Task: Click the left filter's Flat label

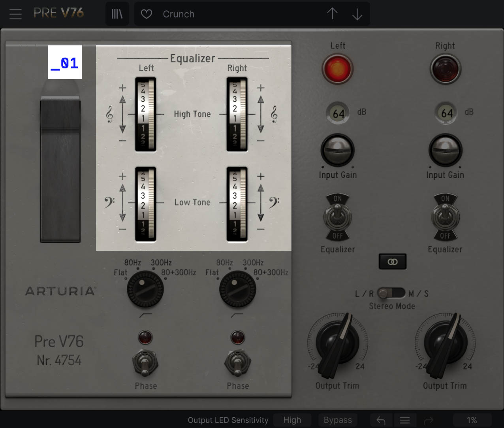Action: (x=120, y=272)
